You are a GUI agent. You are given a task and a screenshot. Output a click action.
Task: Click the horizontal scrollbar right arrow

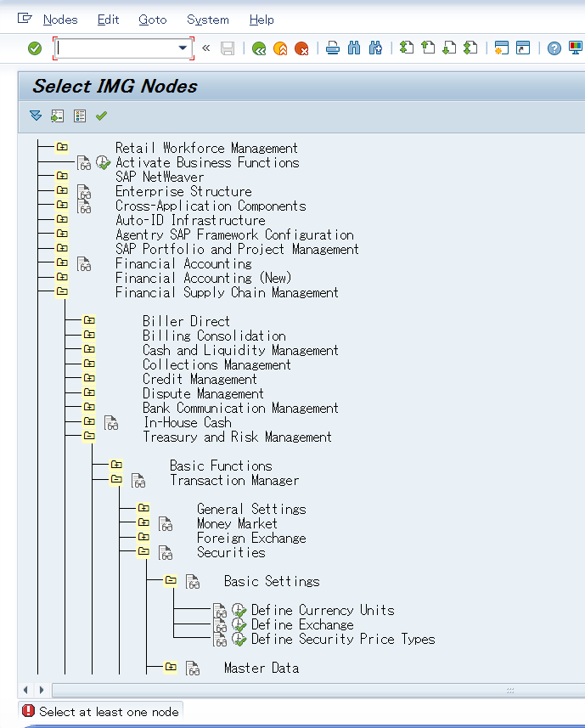[x=42, y=690]
